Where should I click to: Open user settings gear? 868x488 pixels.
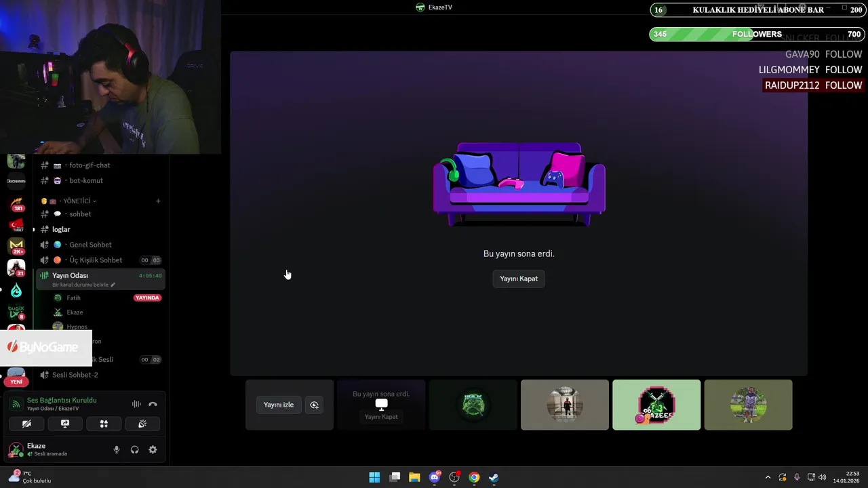(153, 449)
